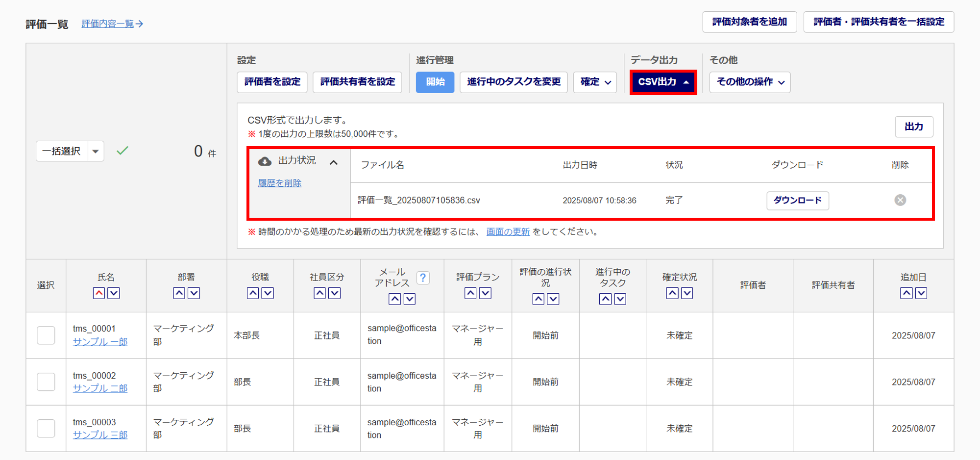Click the 履歴を削除 link

[x=280, y=183]
